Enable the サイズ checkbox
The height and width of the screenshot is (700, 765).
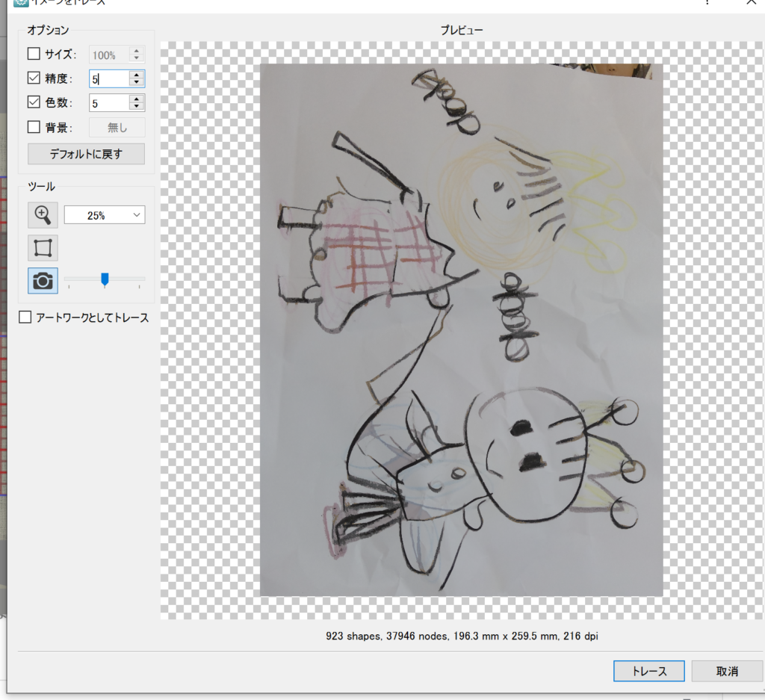click(34, 54)
